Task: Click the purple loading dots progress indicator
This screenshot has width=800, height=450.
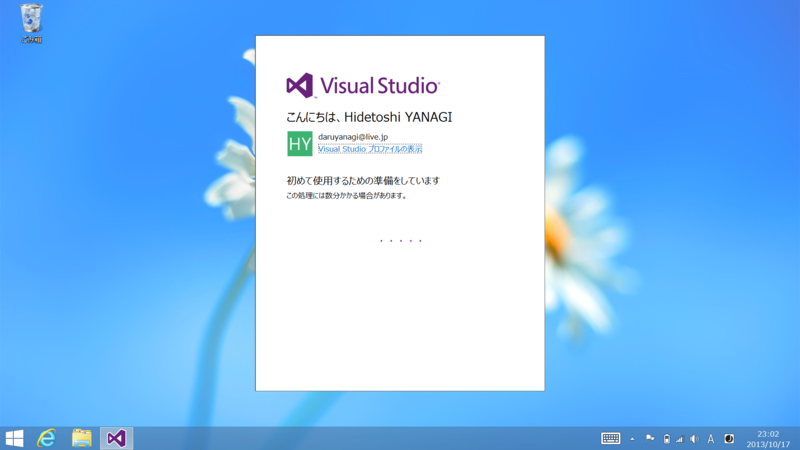Action: pos(401,240)
